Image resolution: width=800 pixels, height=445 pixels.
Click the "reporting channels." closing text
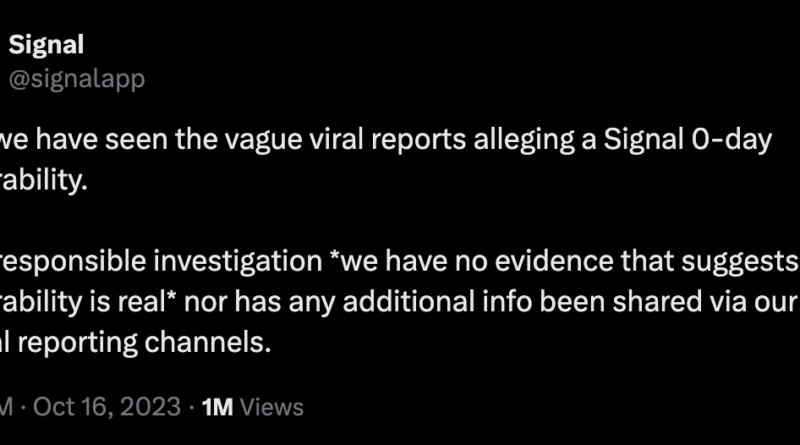click(x=144, y=342)
